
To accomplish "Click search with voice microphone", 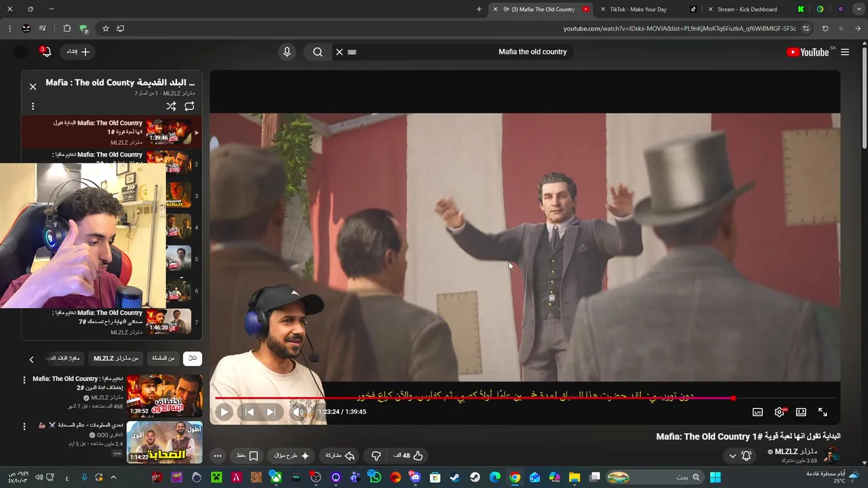I will (x=287, y=52).
